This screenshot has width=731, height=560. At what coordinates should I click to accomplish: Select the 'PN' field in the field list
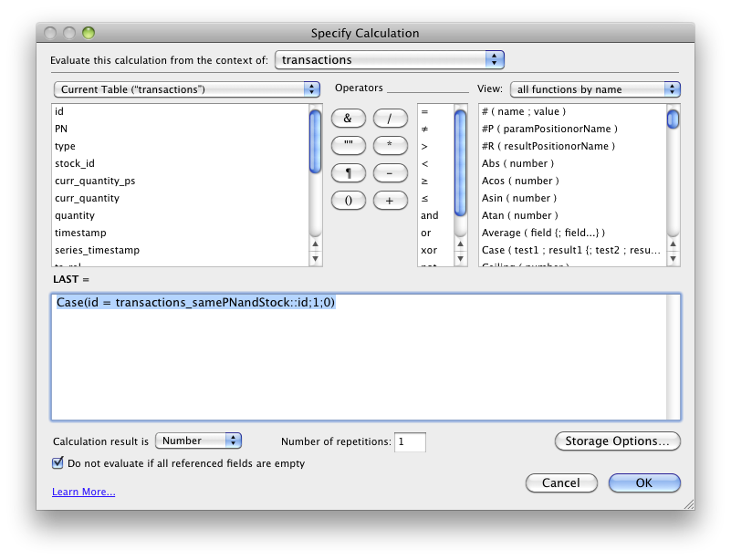coord(180,129)
